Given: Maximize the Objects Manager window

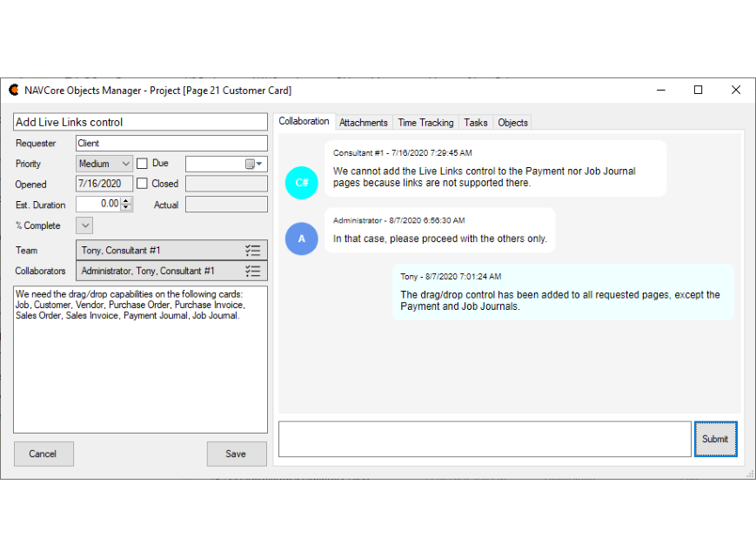Looking at the screenshot, I should click(698, 91).
